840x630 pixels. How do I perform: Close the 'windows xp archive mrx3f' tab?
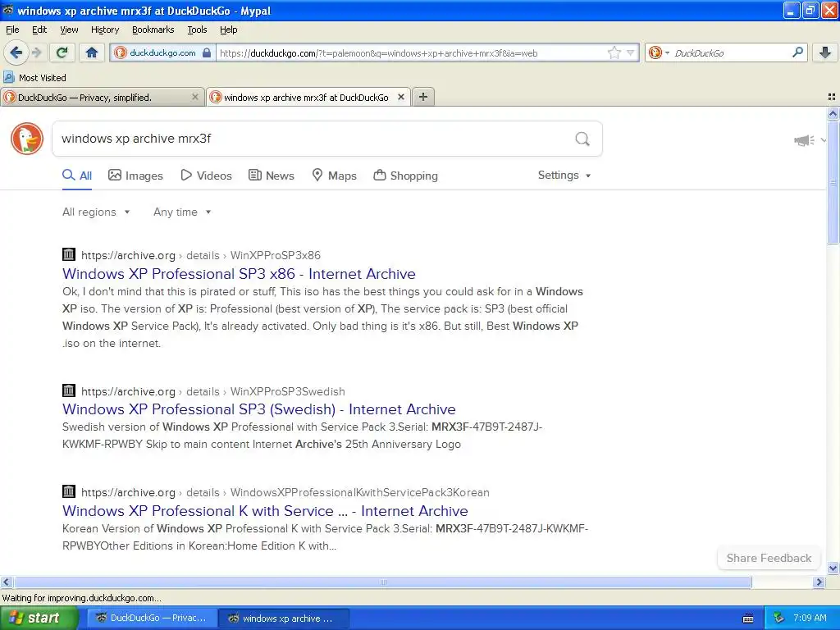point(400,97)
